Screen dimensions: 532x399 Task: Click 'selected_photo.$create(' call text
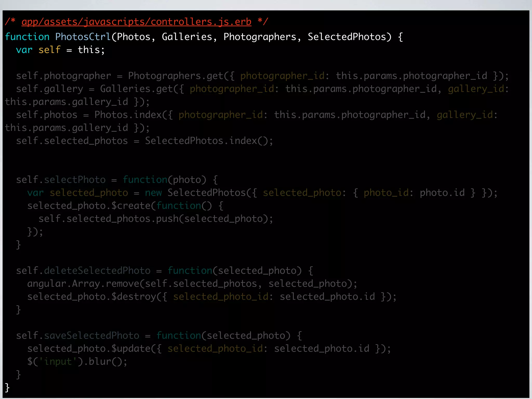pyautogui.click(x=92, y=206)
